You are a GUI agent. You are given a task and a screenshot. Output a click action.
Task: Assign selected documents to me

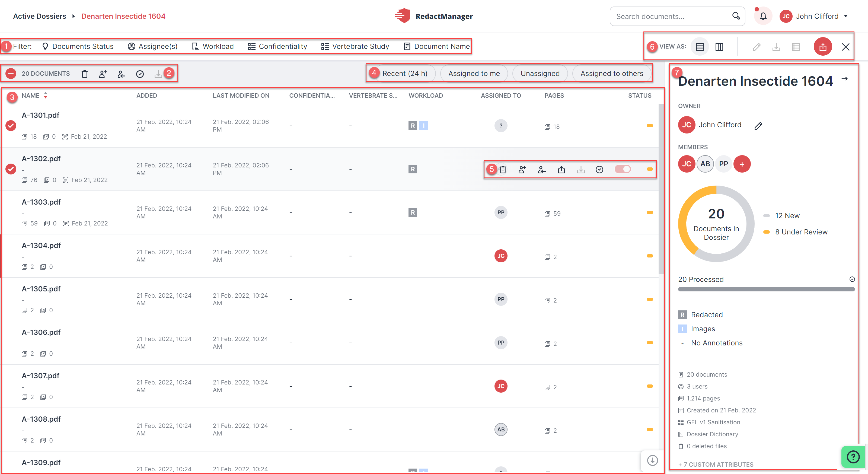[121, 74]
